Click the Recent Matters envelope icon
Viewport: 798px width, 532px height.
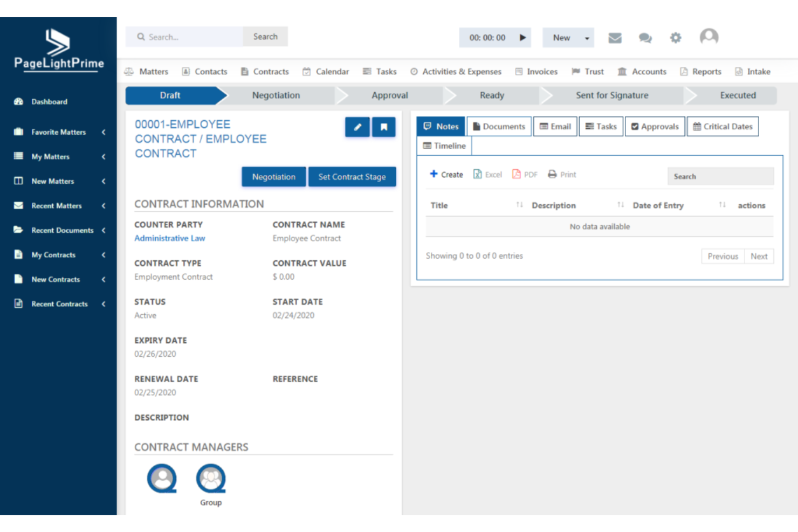(18, 205)
